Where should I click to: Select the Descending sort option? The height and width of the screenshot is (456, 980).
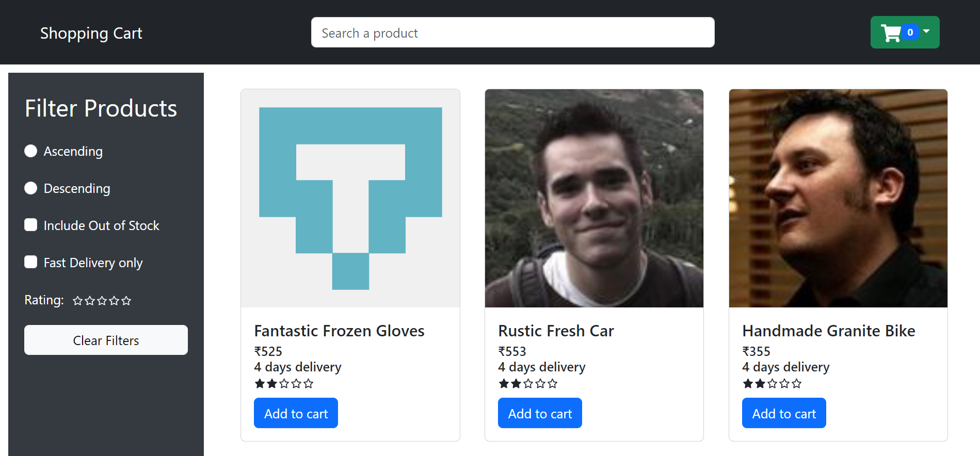click(31, 188)
